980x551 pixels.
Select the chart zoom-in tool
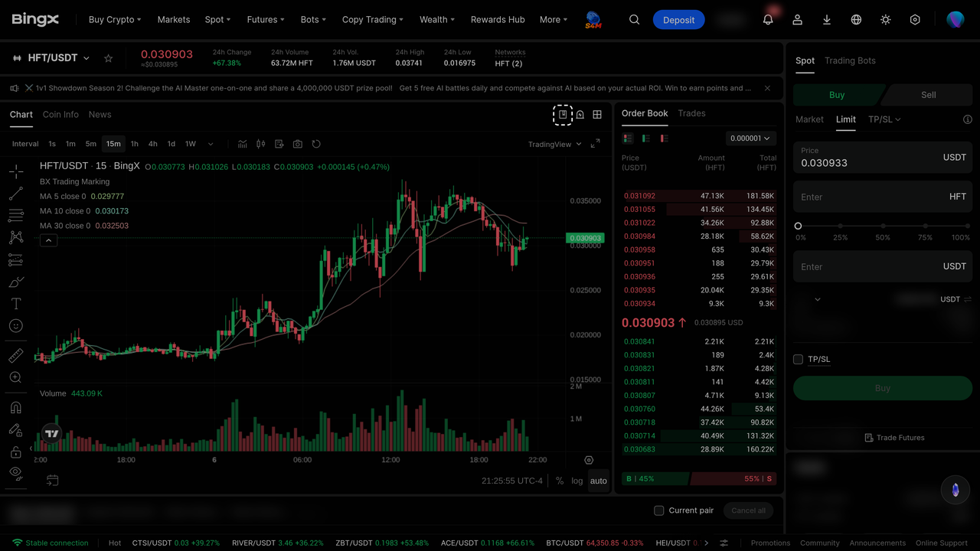click(x=15, y=377)
